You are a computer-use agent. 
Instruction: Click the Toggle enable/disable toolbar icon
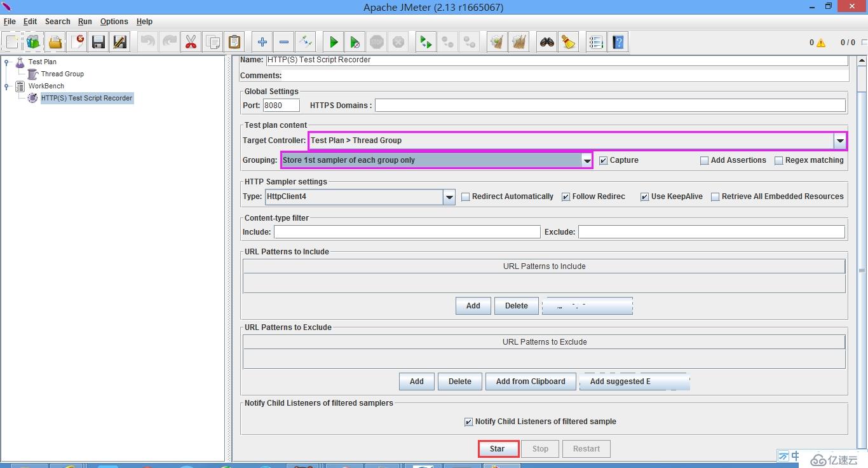point(306,43)
